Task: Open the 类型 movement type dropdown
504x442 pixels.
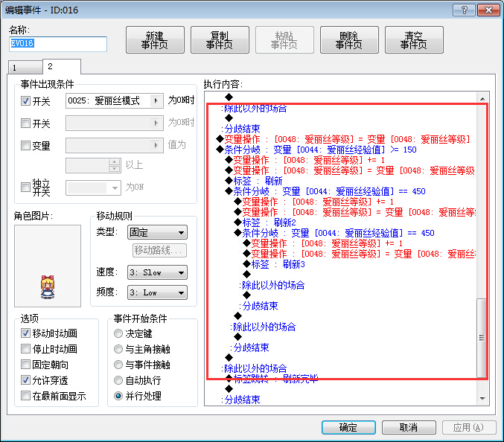Action: tap(157, 232)
